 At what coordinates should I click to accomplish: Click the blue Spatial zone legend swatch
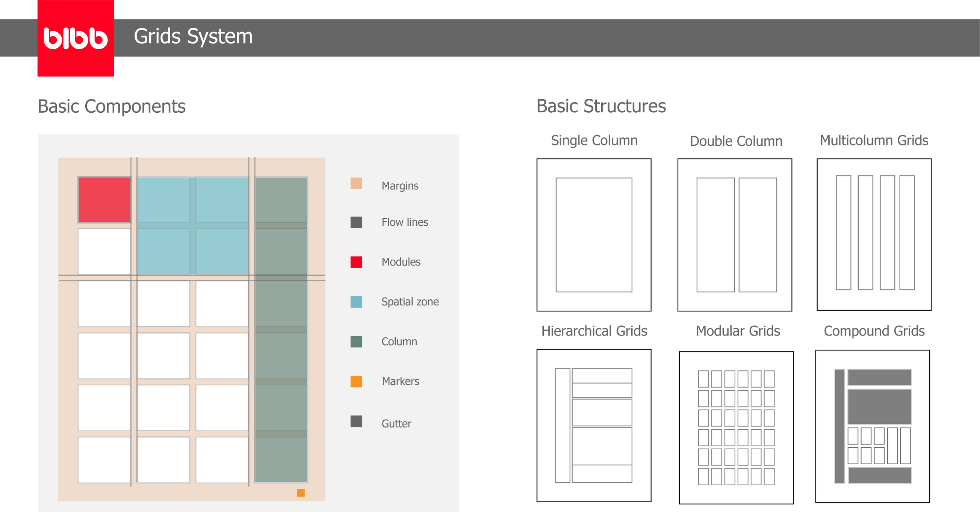(x=356, y=302)
